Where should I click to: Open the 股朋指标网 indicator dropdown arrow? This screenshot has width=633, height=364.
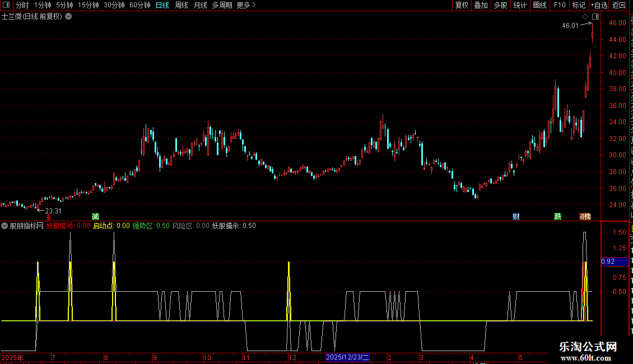4,226
